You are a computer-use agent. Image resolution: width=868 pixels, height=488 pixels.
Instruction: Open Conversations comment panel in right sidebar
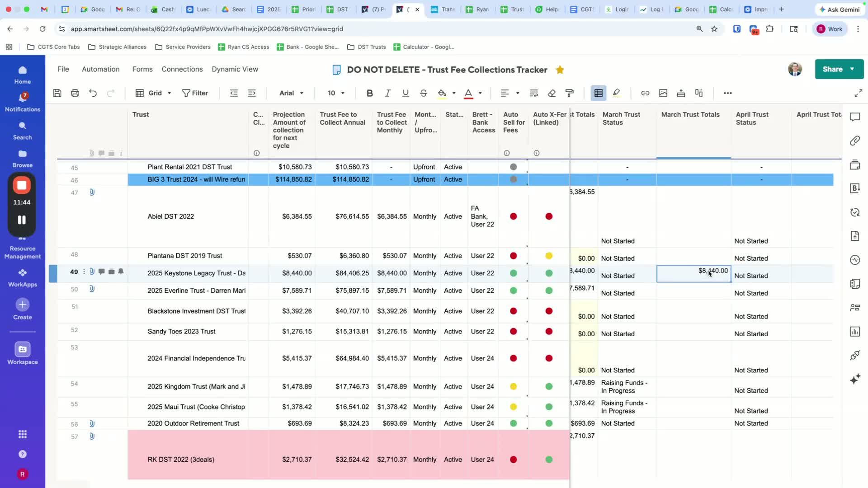coord(854,117)
